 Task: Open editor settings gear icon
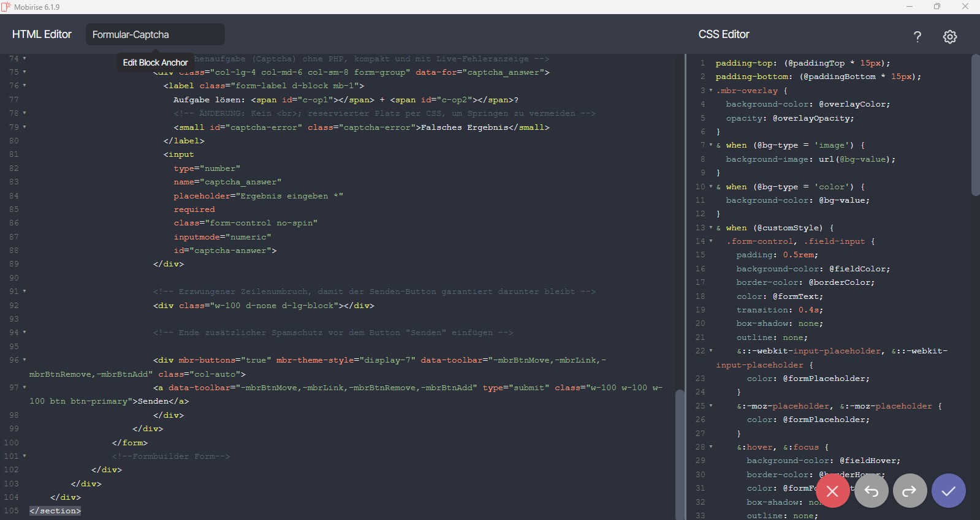(950, 37)
